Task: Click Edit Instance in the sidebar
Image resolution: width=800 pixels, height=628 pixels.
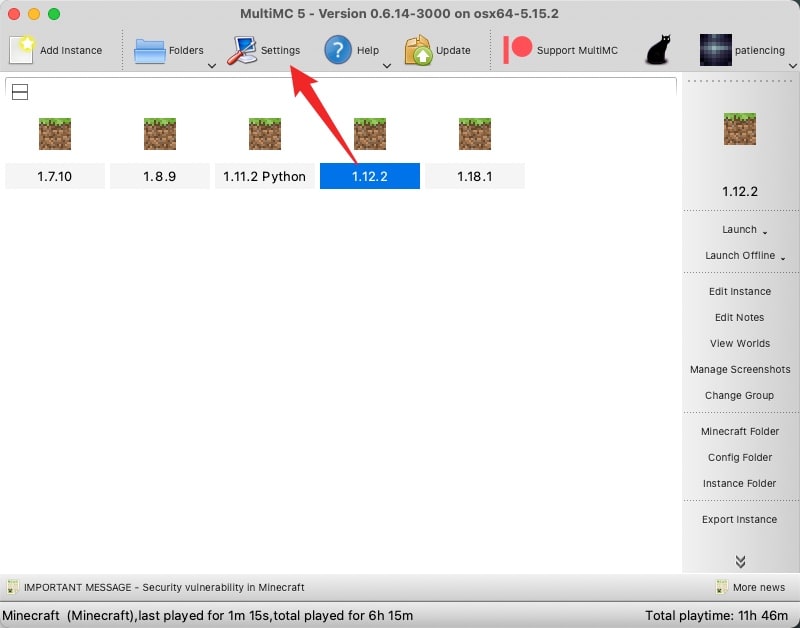Action: [x=740, y=291]
